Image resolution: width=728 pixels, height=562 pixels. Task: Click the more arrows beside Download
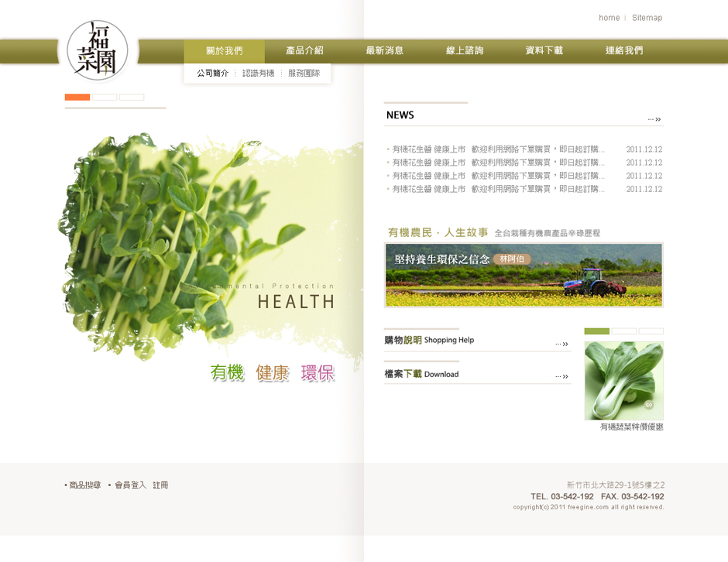[561, 377]
